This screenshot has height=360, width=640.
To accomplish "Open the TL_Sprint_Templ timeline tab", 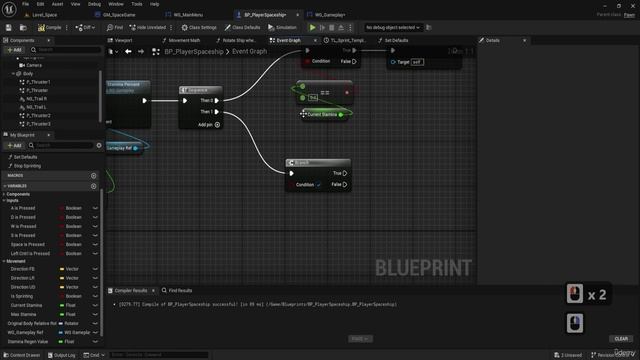I will tap(345, 40).
